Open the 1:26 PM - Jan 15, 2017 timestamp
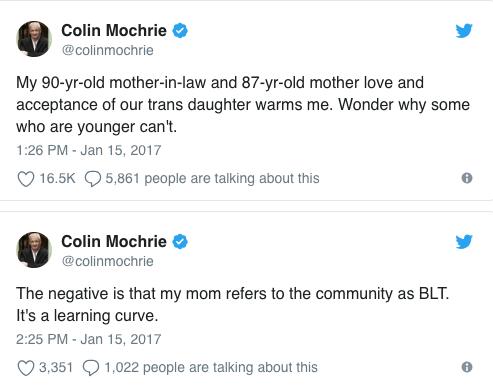Screen dimensions: 493x388 89,150
